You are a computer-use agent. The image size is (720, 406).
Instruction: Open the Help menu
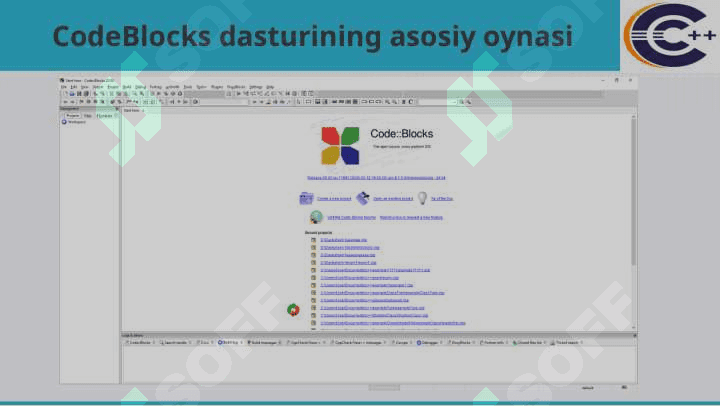pos(270,86)
